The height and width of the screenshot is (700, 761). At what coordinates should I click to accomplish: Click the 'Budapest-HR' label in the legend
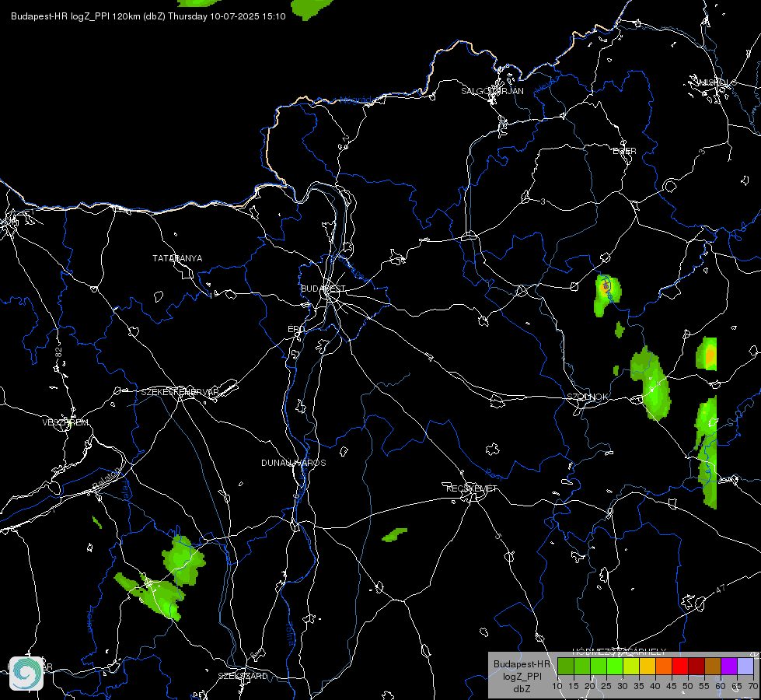tap(522, 664)
